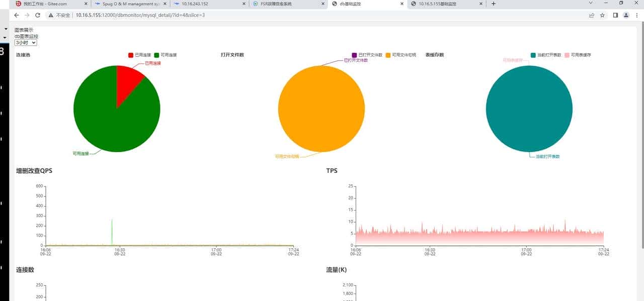Expand the left sidebar arrow control
The height and width of the screenshot is (301, 644).
point(6,29)
